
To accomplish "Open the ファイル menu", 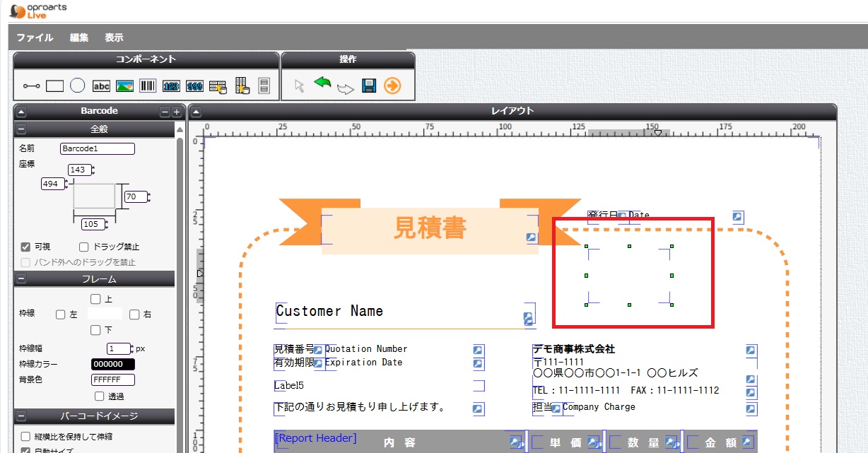I will pyautogui.click(x=35, y=37).
